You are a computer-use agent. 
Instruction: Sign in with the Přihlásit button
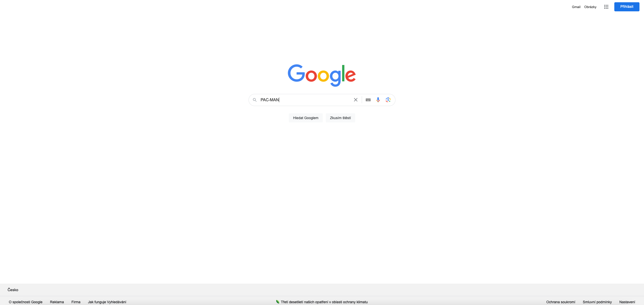[627, 7]
